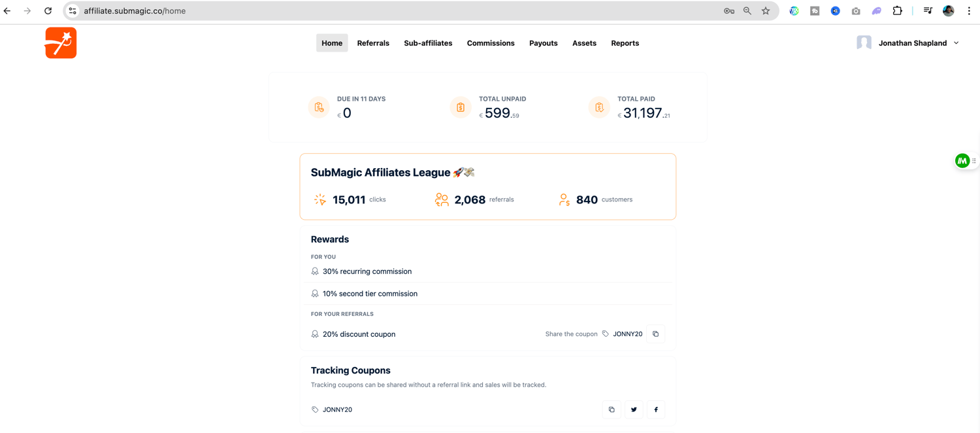Open the Payouts tab
This screenshot has width=980, height=433.
544,43
